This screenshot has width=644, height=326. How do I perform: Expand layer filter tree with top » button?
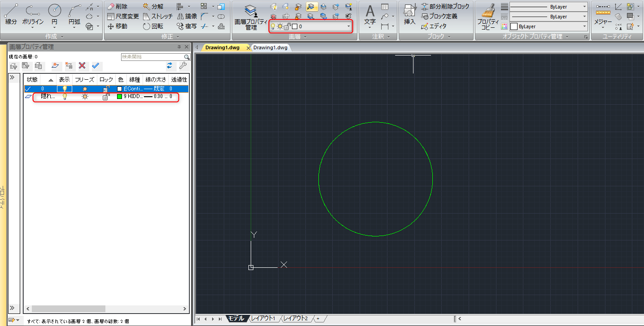click(x=13, y=77)
